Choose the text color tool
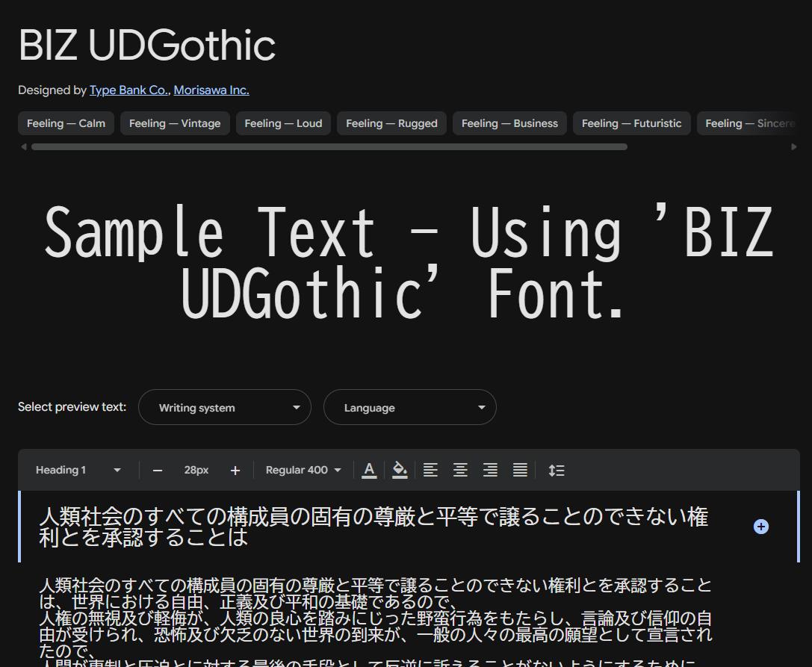This screenshot has width=812, height=667. [369, 471]
